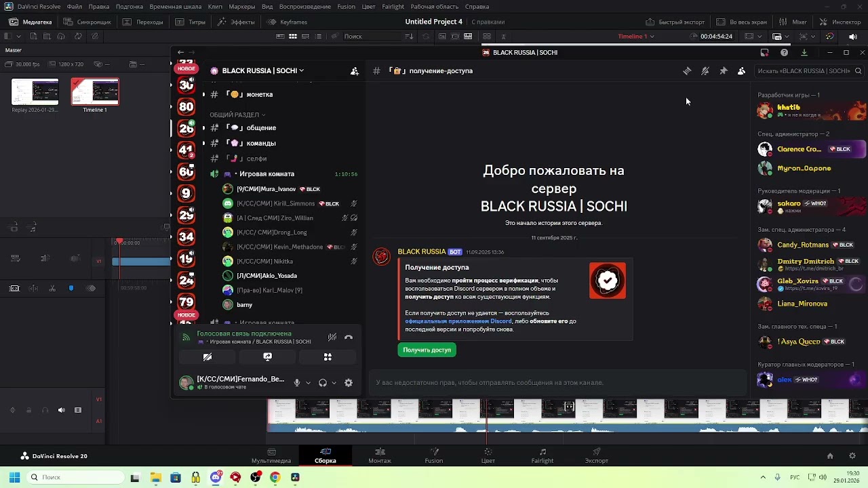The width and height of the screenshot is (868, 488).
Task: Deafen with the headphones icon
Action: 323,383
